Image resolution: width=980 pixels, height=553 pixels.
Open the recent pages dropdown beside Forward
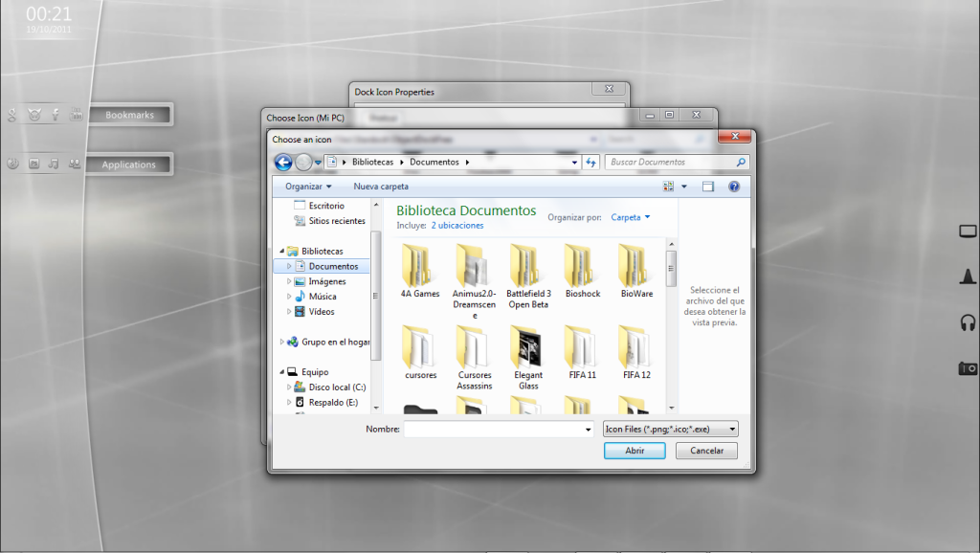(318, 163)
